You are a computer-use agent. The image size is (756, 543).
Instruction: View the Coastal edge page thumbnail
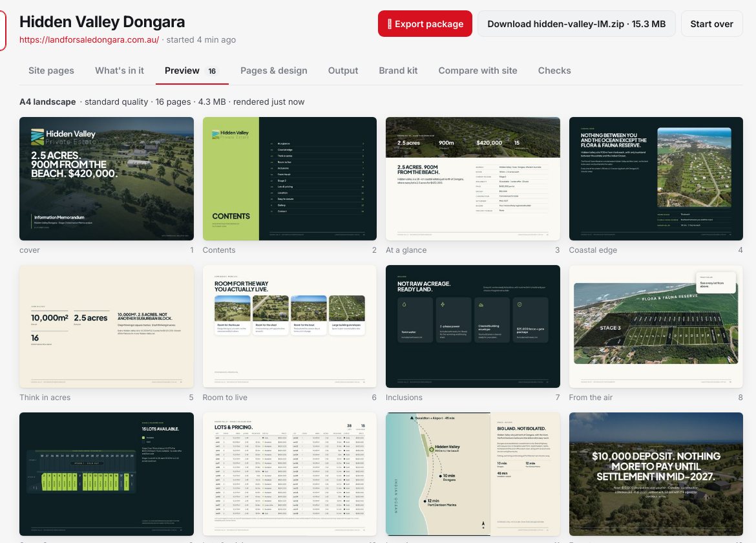pyautogui.click(x=656, y=178)
